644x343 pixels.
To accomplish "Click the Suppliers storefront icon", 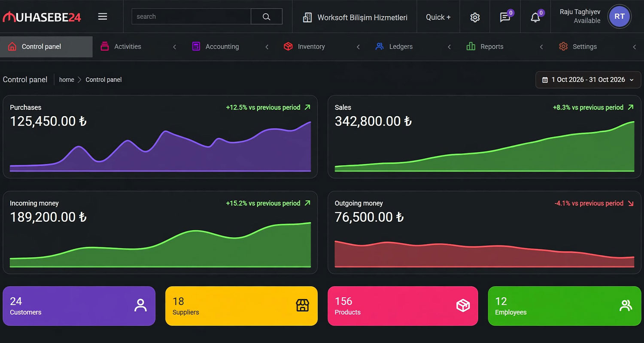I will [x=303, y=306].
